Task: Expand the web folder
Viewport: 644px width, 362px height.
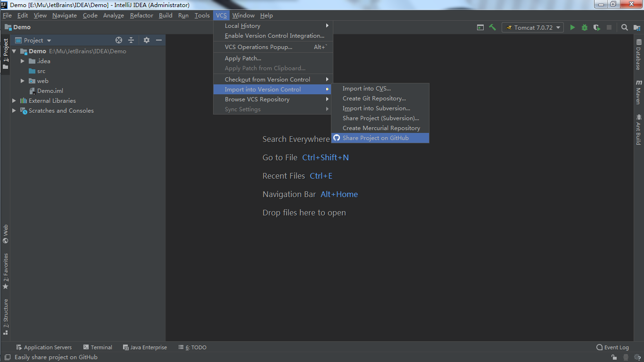Action: pos(22,81)
